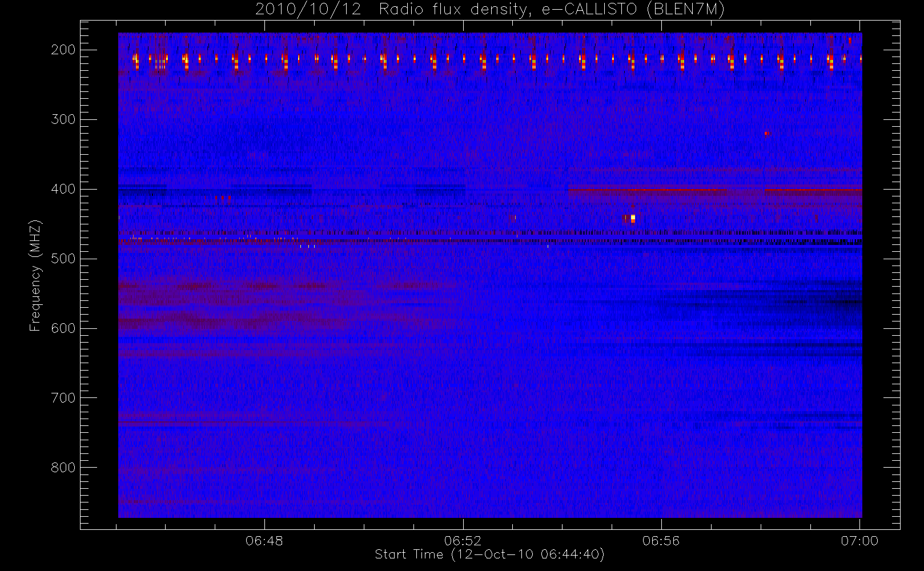Click the y-axis label 'Frequency (MHZ)'
Viewport: 924px width, 571px height.
point(35,275)
